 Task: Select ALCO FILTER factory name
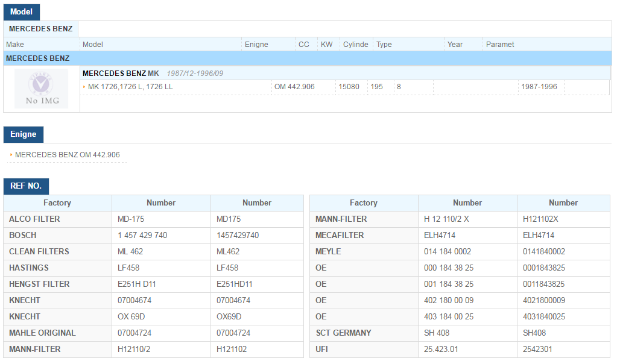[x=34, y=219]
